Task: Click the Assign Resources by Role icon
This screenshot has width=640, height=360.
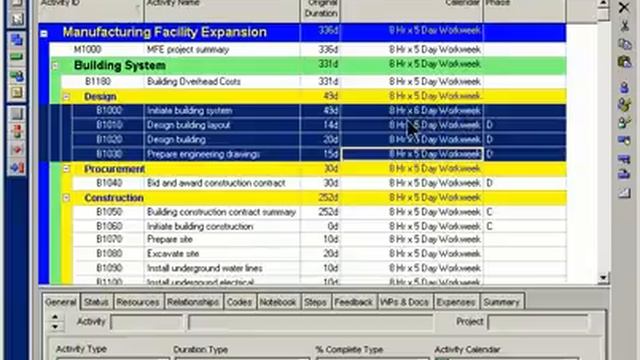Action: (624, 104)
